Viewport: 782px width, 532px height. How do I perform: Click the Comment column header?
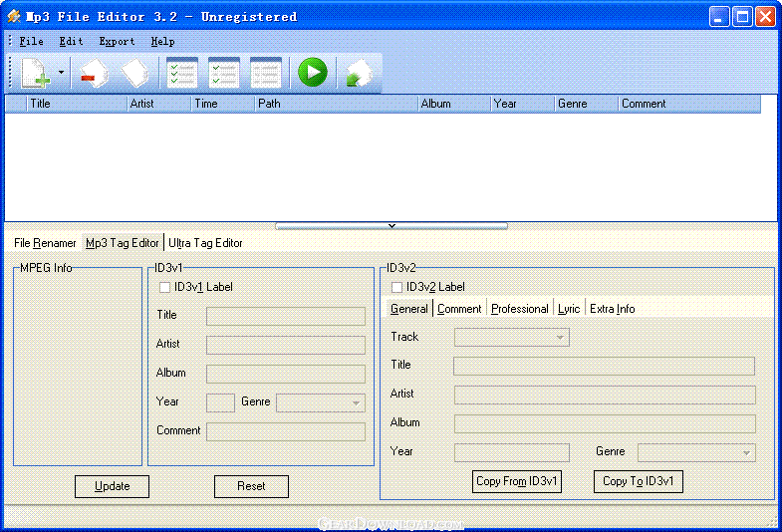pyautogui.click(x=689, y=104)
